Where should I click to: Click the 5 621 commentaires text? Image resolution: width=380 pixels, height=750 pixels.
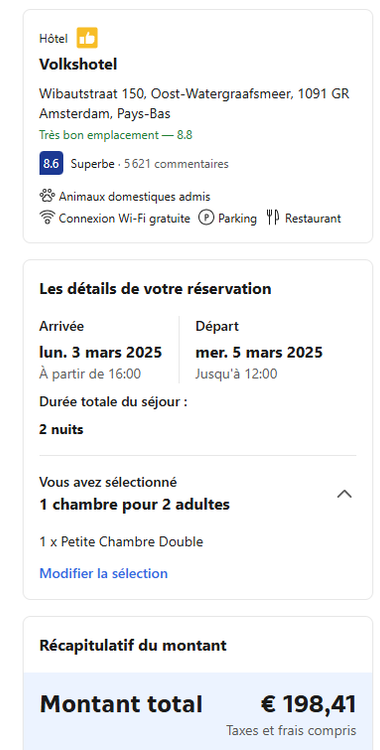176,164
